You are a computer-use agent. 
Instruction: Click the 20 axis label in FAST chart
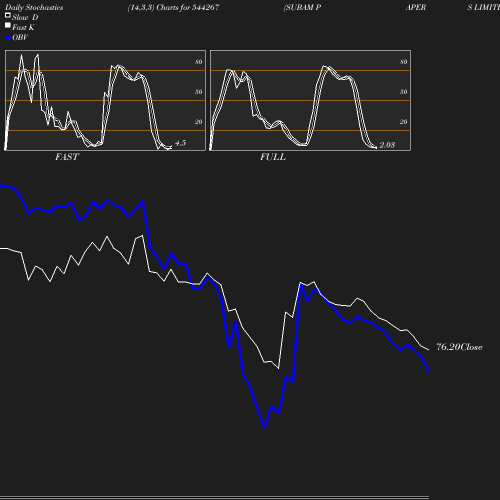[199, 122]
